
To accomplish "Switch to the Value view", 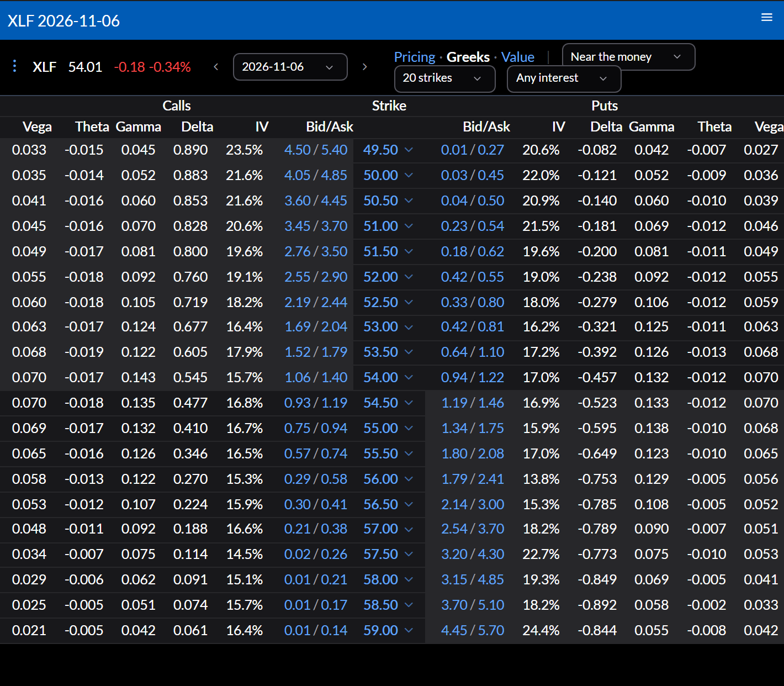I will coord(518,57).
